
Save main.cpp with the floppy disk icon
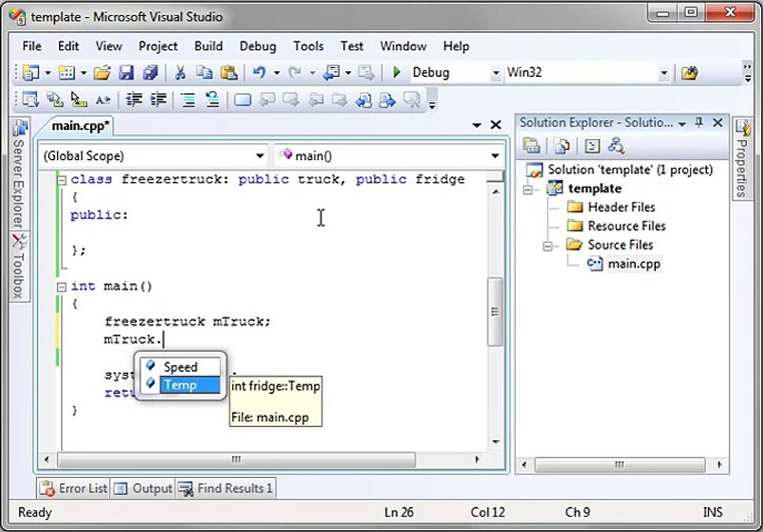[x=126, y=73]
